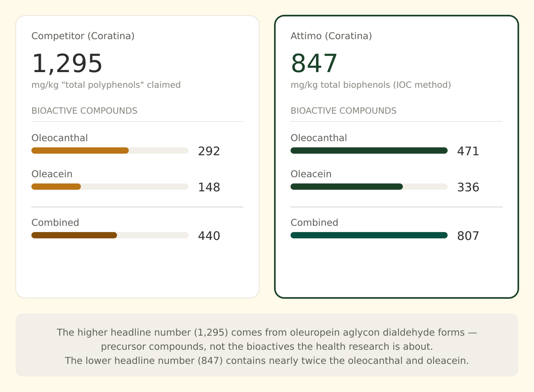Click the Attimo Combined green bar
Viewport: 534px width, 392px height.
click(x=369, y=235)
